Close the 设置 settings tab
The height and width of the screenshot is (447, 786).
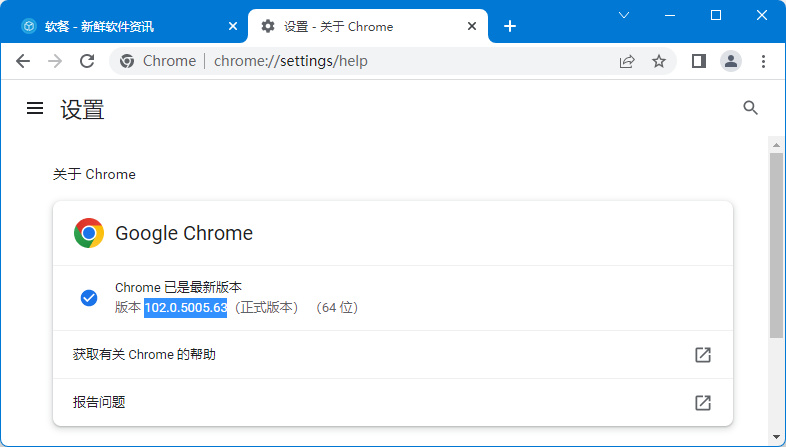click(x=472, y=26)
